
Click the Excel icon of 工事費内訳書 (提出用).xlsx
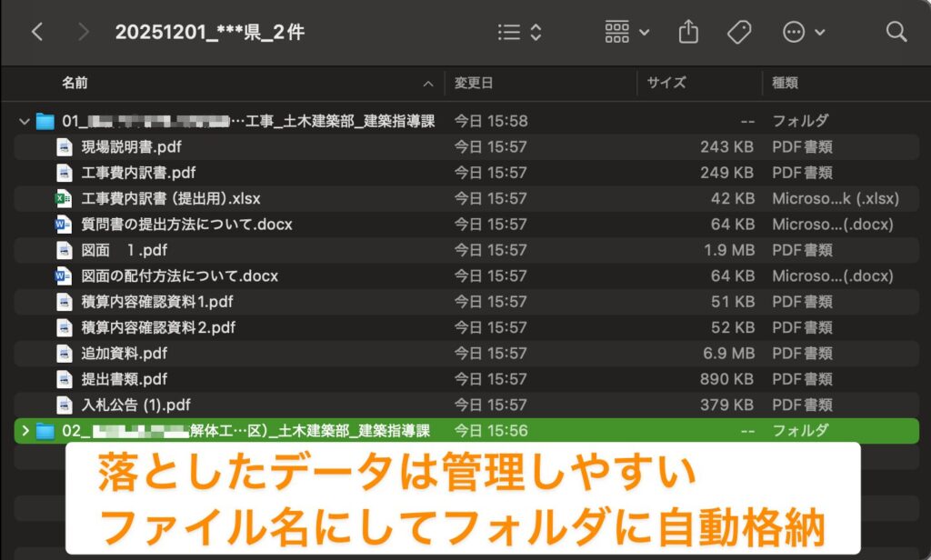click(64, 198)
